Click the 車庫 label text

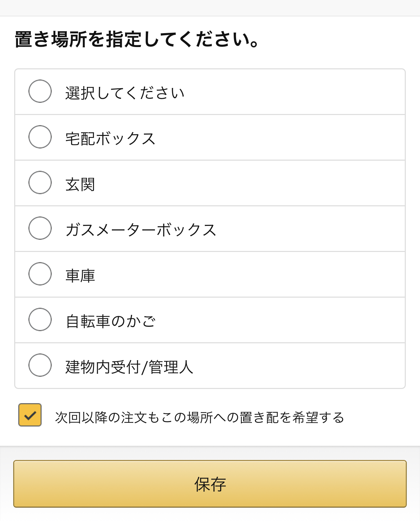tap(80, 276)
